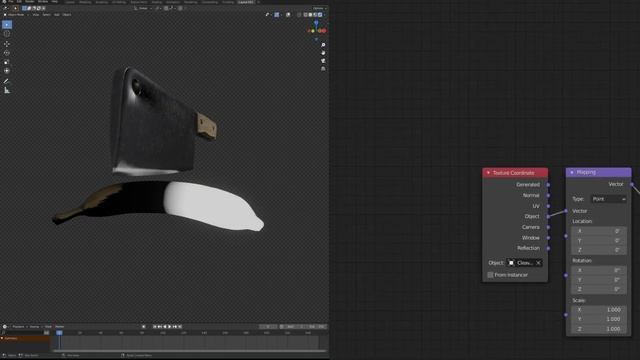
Task: Click the Rotation Y field
Action: pos(599,280)
